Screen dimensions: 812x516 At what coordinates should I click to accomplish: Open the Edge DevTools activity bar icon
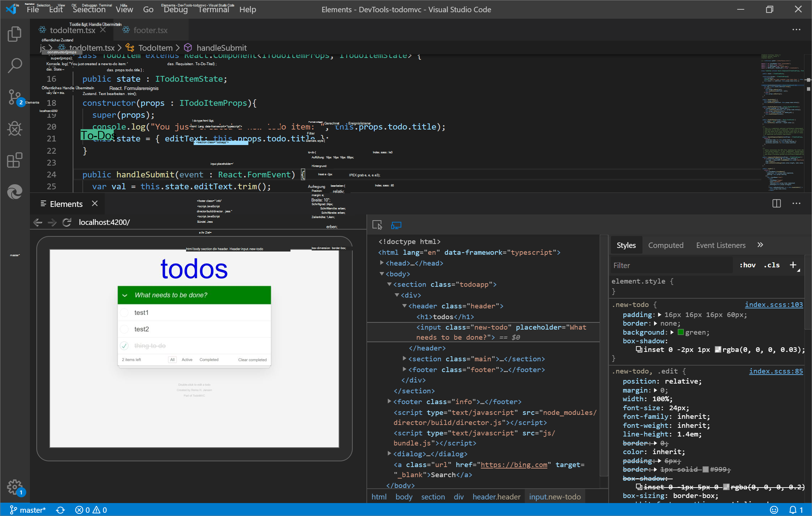pos(15,191)
